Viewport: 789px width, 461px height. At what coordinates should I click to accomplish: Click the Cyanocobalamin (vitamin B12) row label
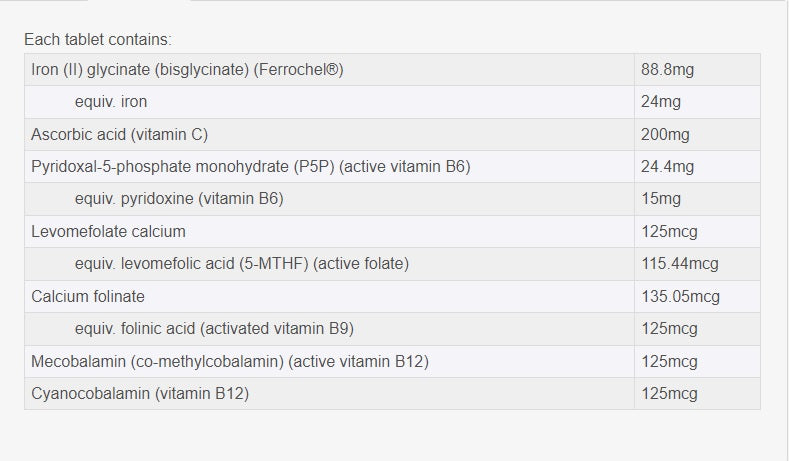[x=140, y=393]
